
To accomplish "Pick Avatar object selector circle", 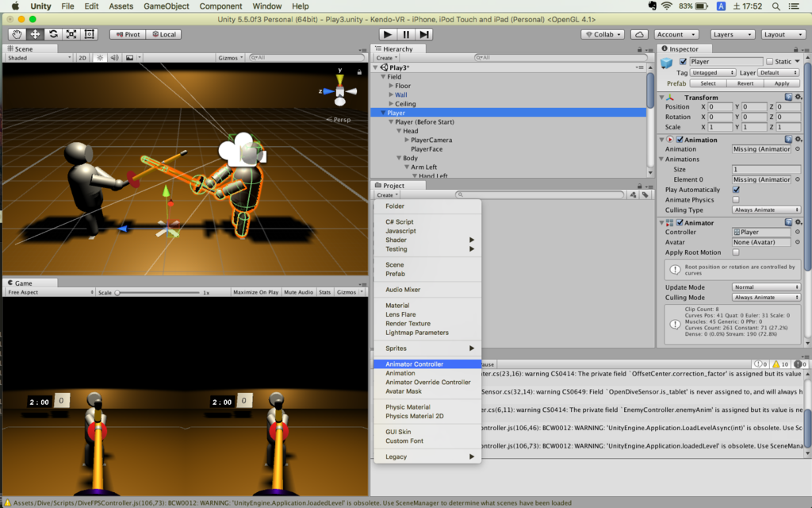I will [x=798, y=242].
